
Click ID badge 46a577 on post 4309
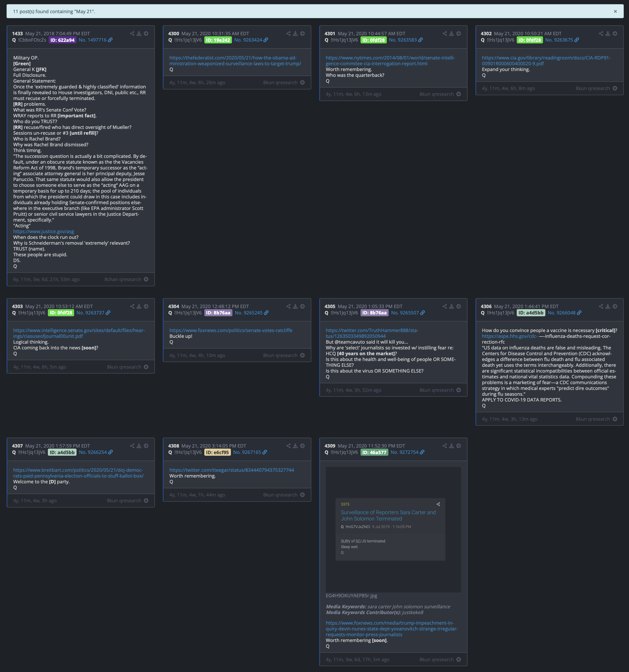[374, 452]
